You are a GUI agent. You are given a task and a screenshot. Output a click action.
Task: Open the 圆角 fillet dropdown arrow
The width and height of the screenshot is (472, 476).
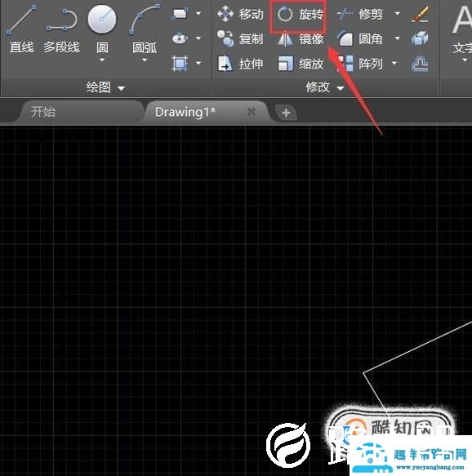click(397, 38)
